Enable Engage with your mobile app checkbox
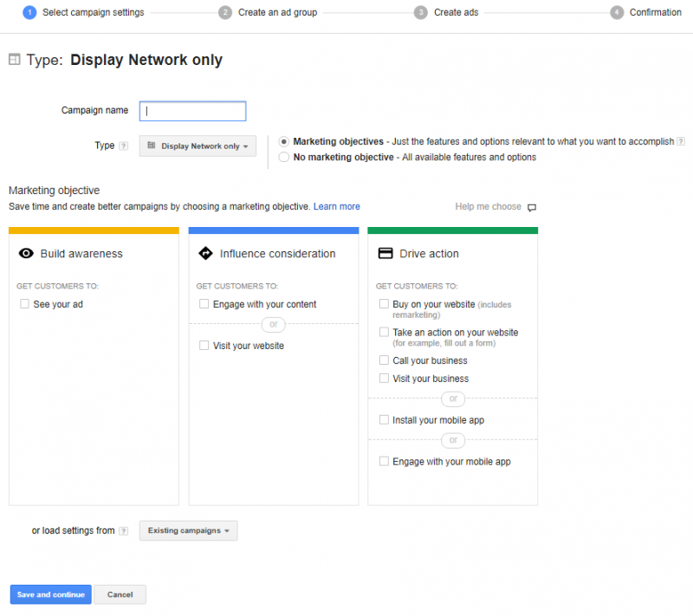This screenshot has width=693, height=616. coord(384,461)
